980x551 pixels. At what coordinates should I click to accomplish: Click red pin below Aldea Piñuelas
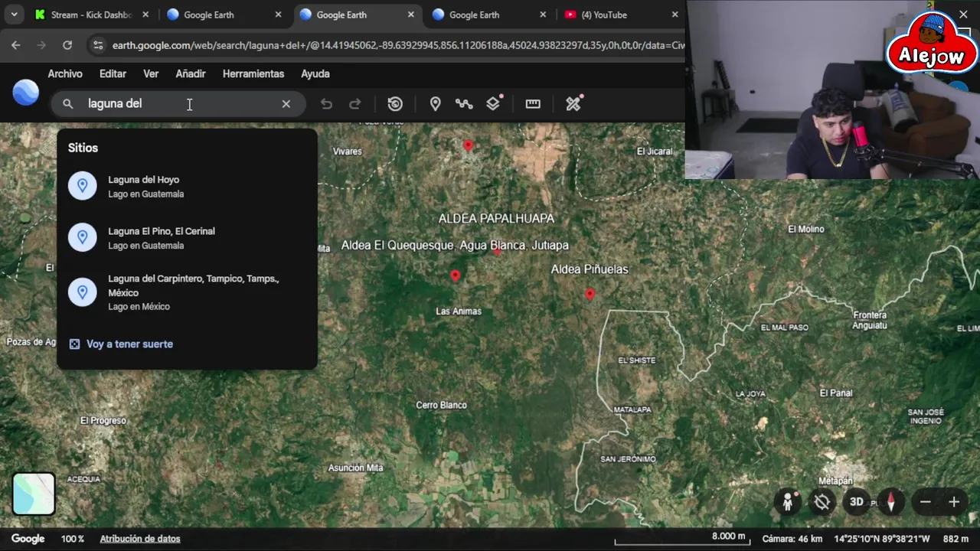[590, 294]
